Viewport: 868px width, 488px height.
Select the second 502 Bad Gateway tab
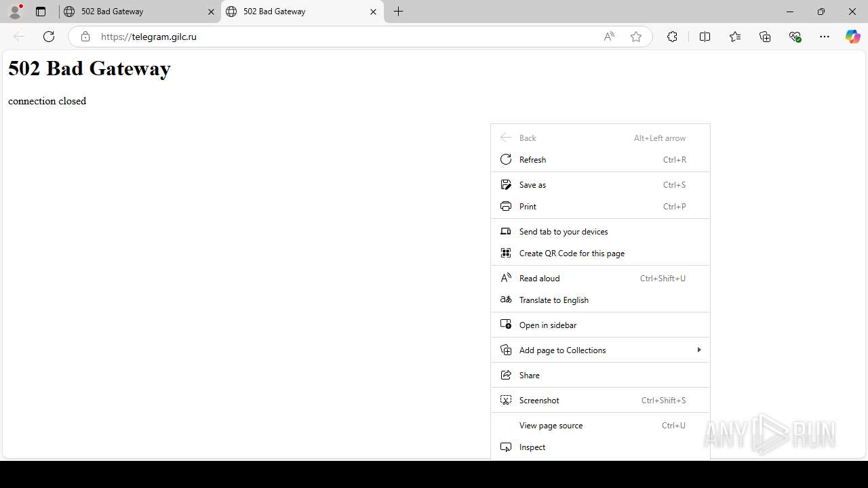point(302,12)
